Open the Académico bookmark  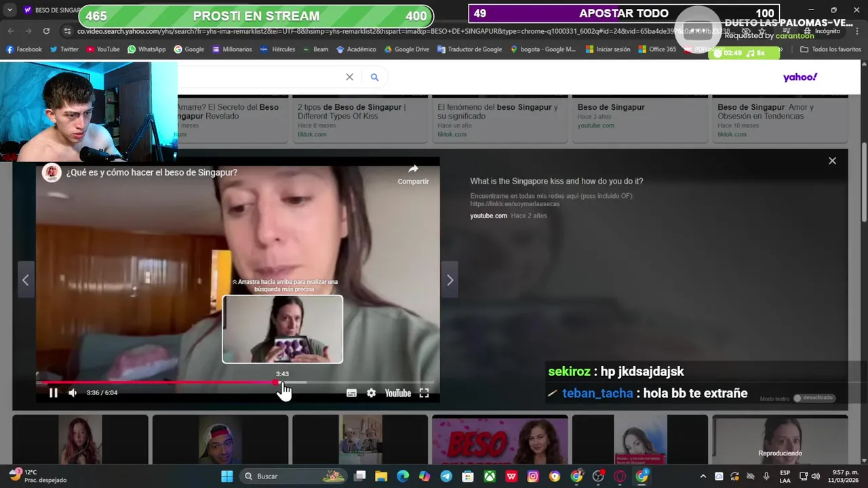click(x=355, y=49)
